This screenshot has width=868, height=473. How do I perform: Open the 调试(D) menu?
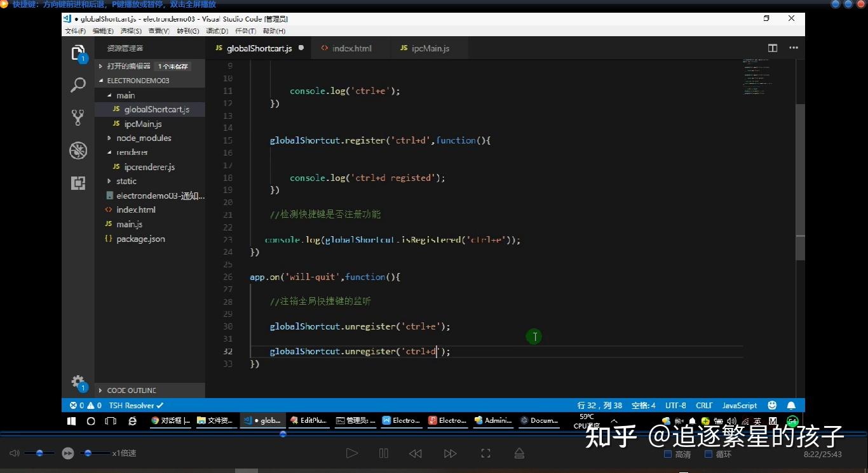click(217, 30)
